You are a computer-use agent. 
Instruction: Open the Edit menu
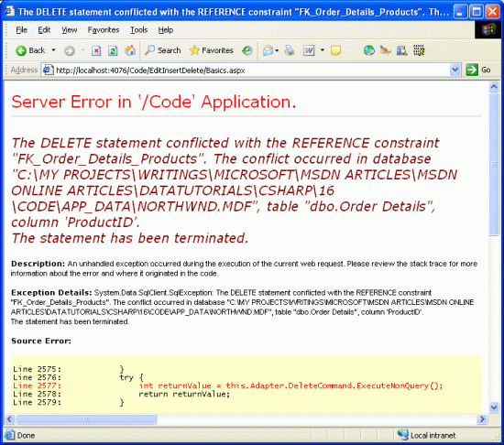[44, 30]
